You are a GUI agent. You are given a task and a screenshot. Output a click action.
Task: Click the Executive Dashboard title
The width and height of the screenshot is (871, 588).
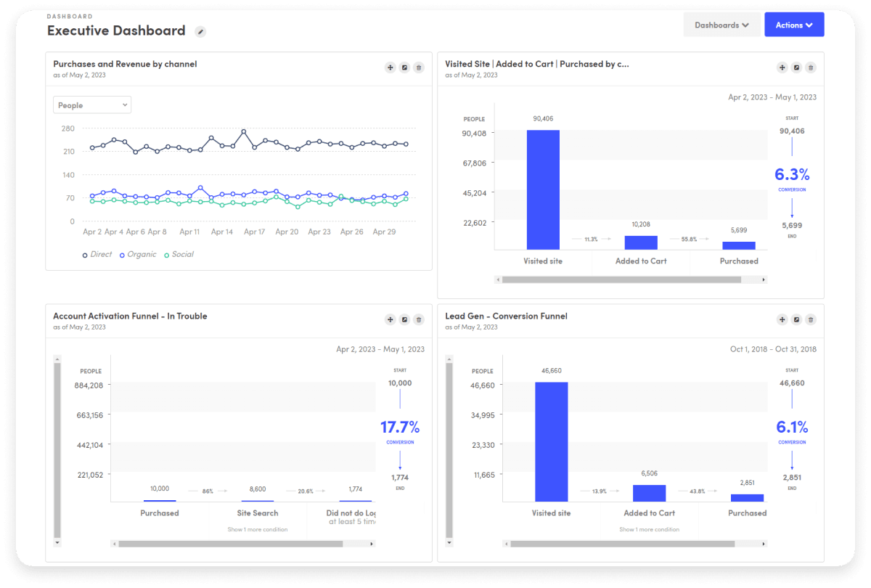pyautogui.click(x=115, y=30)
